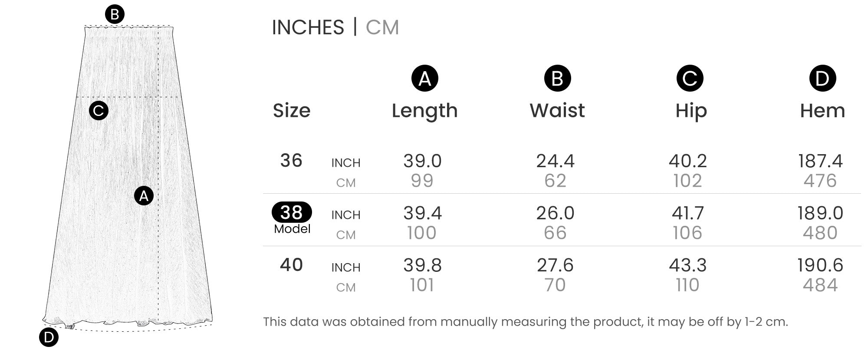Click the C marker on the skirt diagram

click(x=99, y=111)
